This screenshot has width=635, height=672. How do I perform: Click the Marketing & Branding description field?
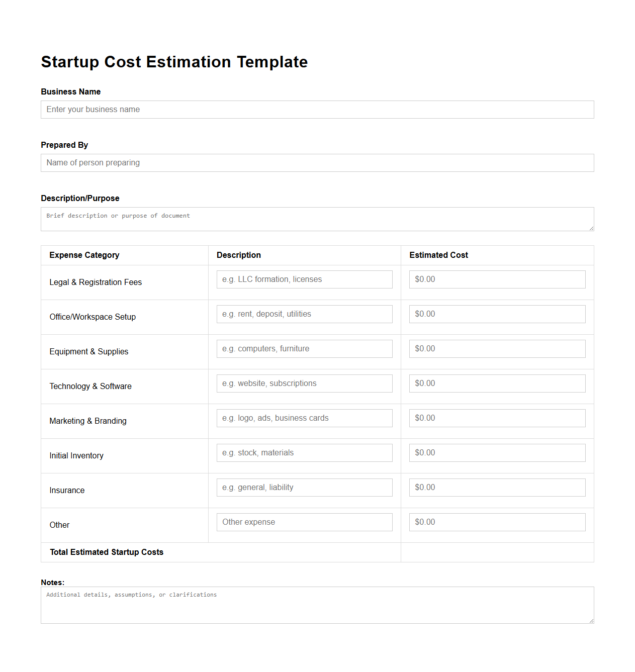(304, 418)
